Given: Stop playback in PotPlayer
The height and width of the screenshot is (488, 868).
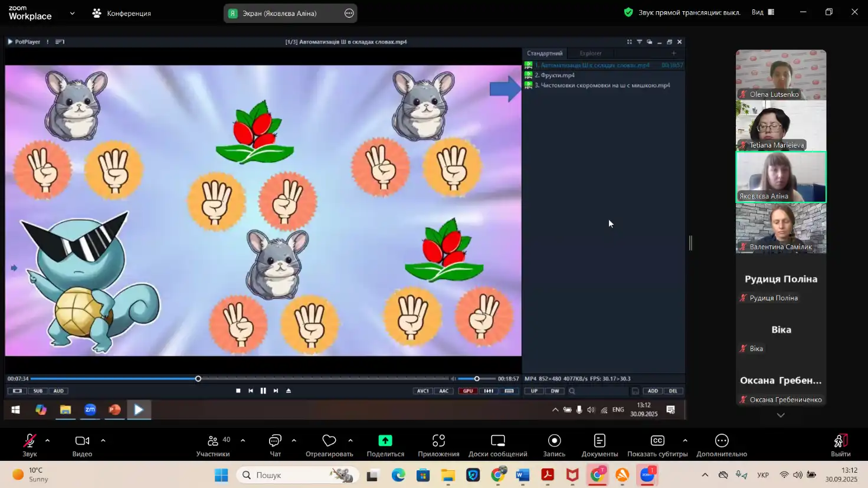Looking at the screenshot, I should (x=238, y=391).
